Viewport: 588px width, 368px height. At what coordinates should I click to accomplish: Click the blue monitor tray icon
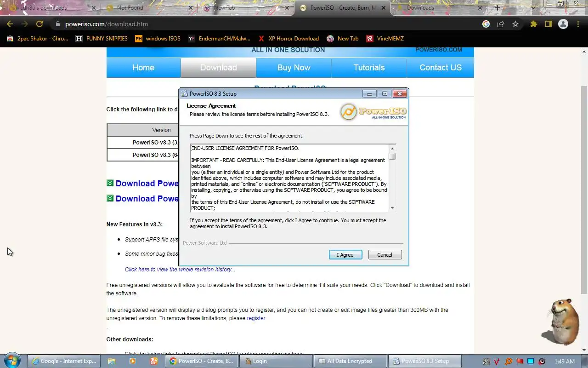531,362
